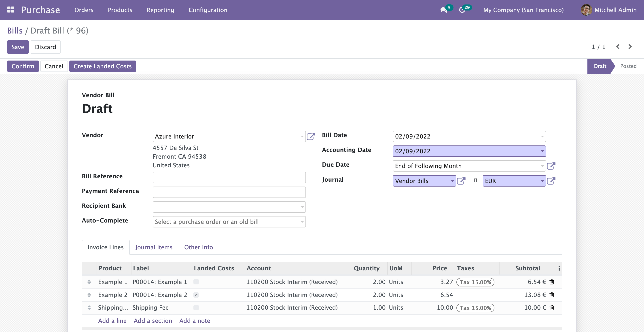
Task: Delete the Shipping Fee line with trash icon
Action: point(552,307)
